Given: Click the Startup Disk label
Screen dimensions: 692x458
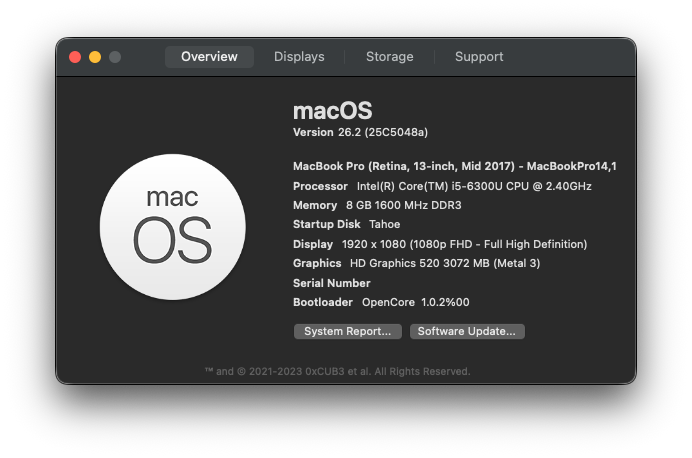Looking at the screenshot, I should [327, 224].
